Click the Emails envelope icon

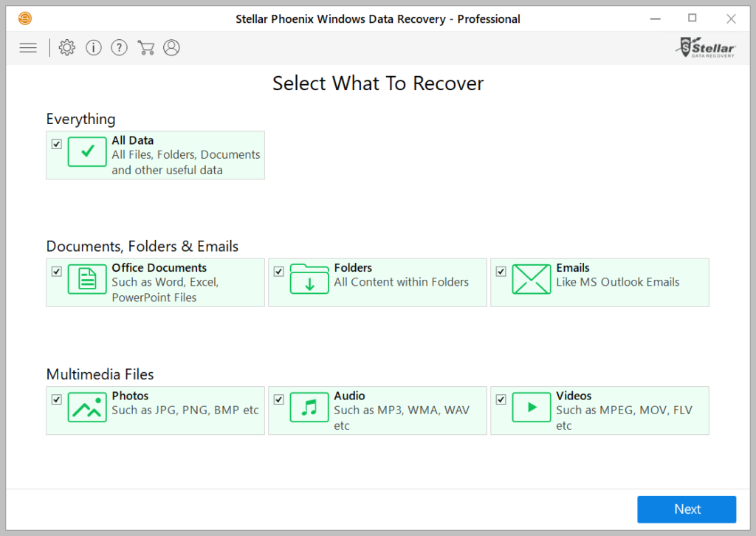coord(532,279)
